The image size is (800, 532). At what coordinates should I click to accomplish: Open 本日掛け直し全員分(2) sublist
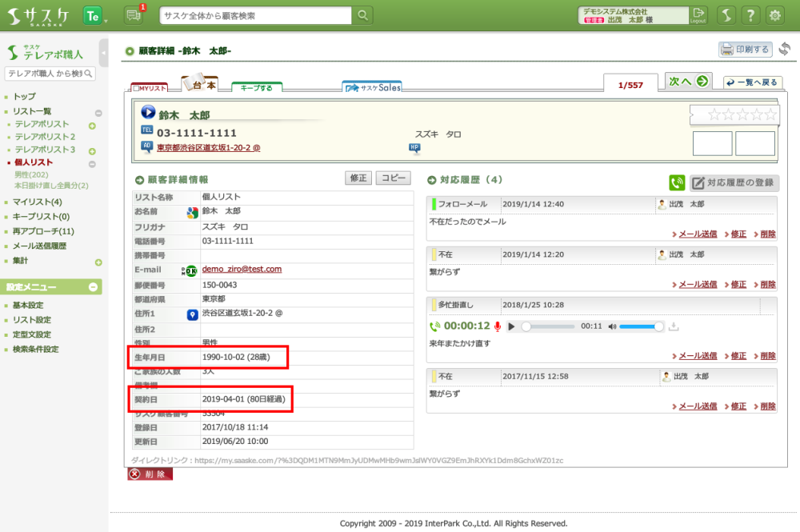click(51, 186)
